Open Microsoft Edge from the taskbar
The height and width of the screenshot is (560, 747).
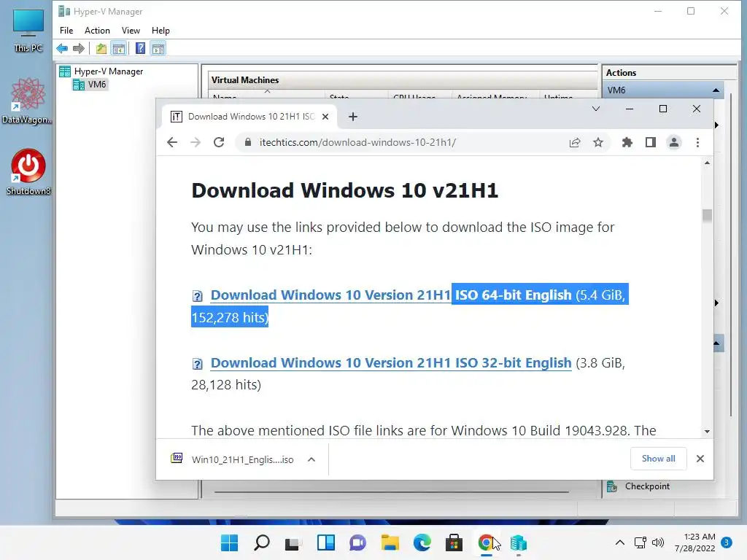click(x=422, y=542)
